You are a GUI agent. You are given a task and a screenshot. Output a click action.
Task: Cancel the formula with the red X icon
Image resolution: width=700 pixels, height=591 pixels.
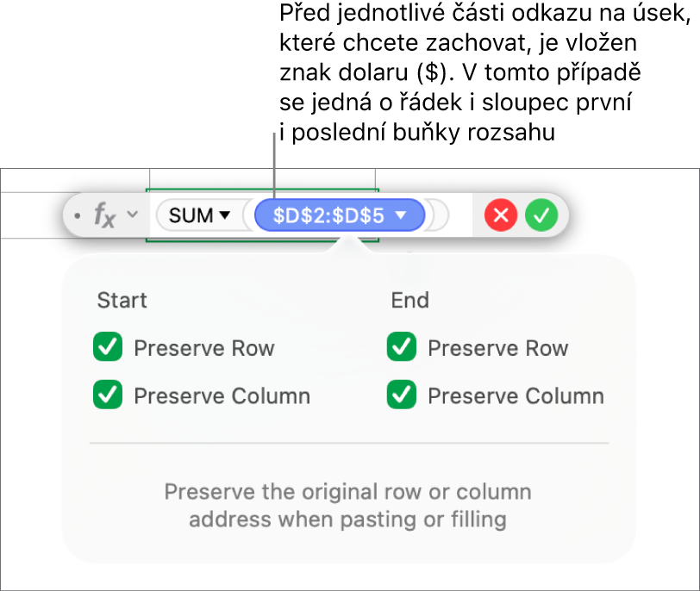500,215
